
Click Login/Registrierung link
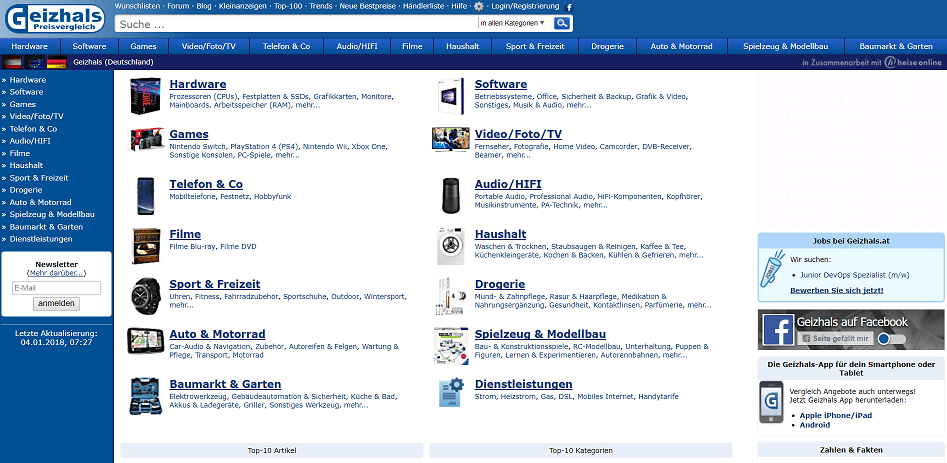[525, 6]
